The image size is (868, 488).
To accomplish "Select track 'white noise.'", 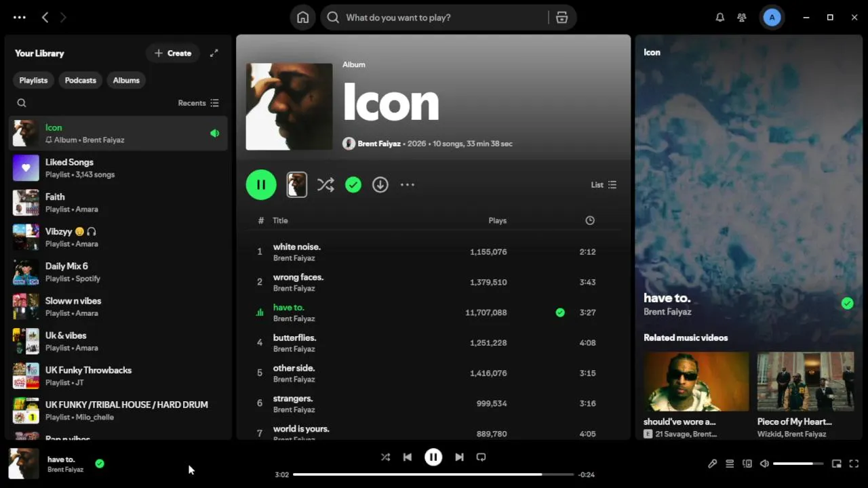I will click(x=434, y=251).
